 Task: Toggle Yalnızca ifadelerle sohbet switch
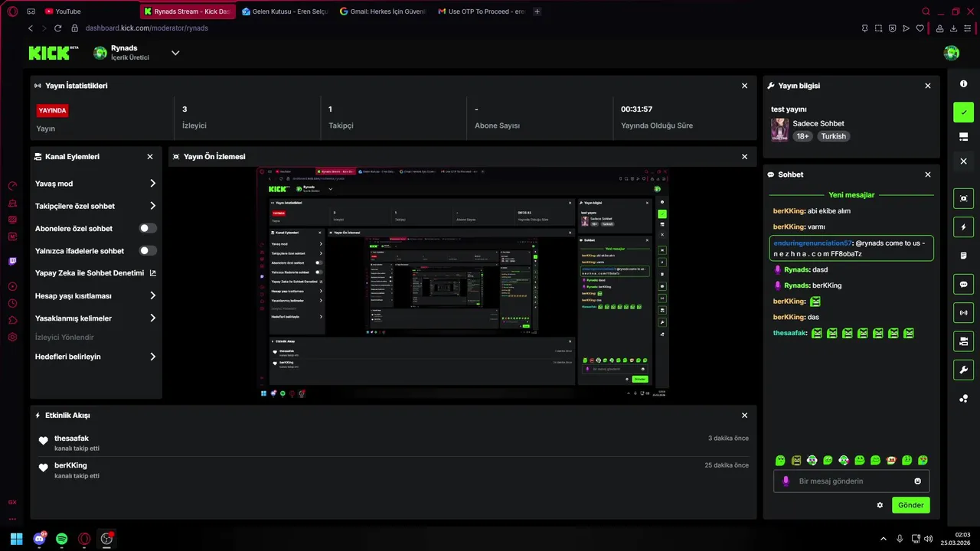148,250
